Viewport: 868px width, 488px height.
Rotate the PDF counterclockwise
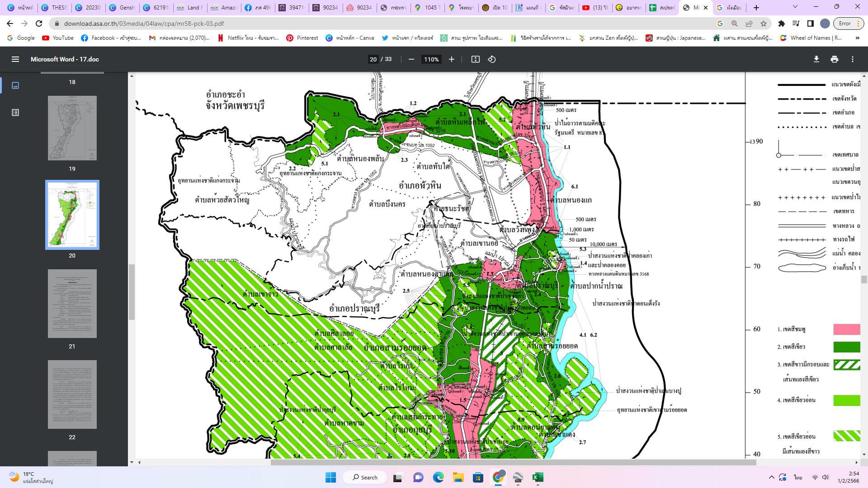492,59
